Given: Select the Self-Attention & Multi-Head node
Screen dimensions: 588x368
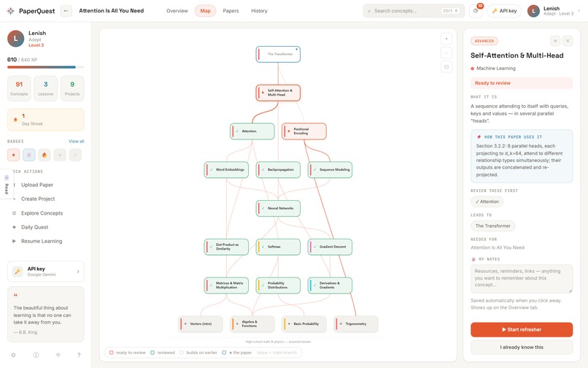Looking at the screenshot, I should (x=278, y=93).
